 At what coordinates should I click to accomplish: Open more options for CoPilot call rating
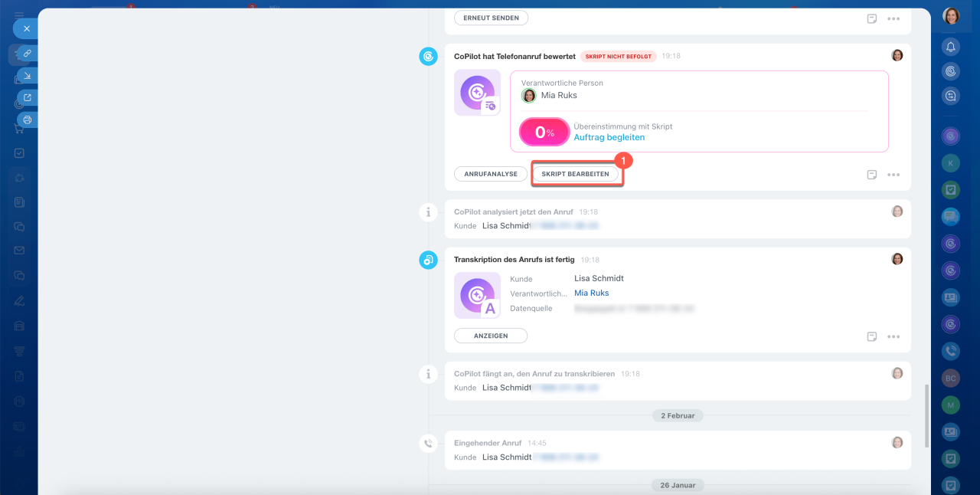coord(893,175)
